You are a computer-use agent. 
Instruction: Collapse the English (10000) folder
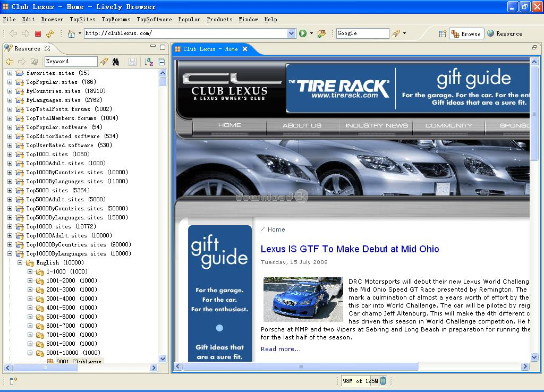pos(20,262)
